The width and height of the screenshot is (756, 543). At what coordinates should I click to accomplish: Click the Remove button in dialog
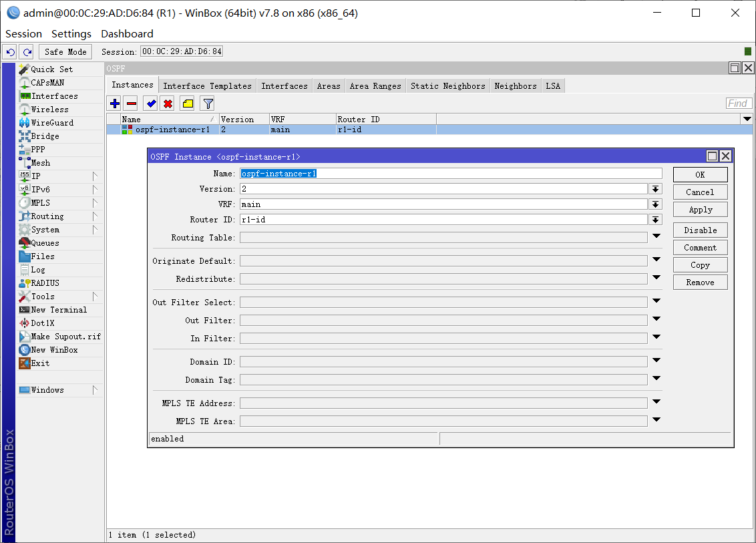pos(700,282)
